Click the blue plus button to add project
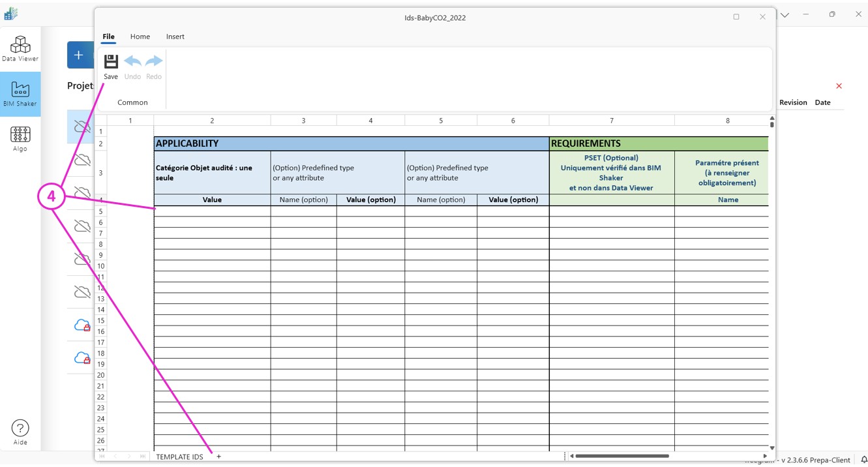868x467 pixels. click(x=79, y=55)
